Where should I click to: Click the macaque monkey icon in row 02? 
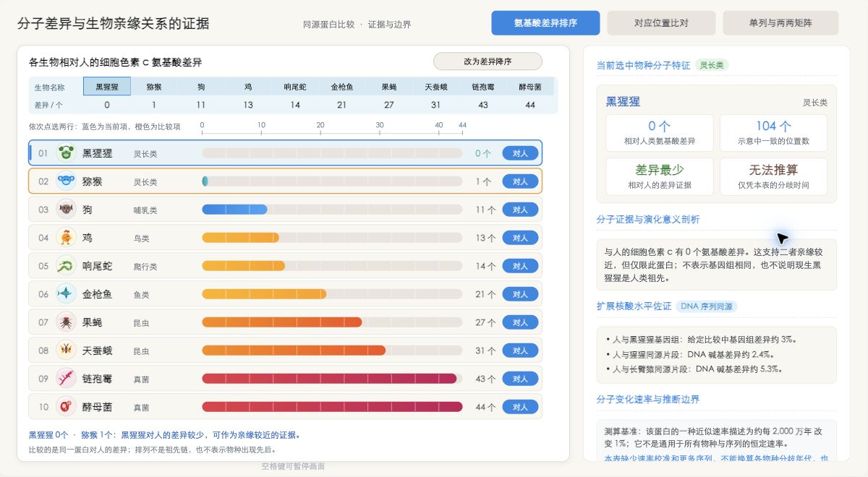pos(67,181)
